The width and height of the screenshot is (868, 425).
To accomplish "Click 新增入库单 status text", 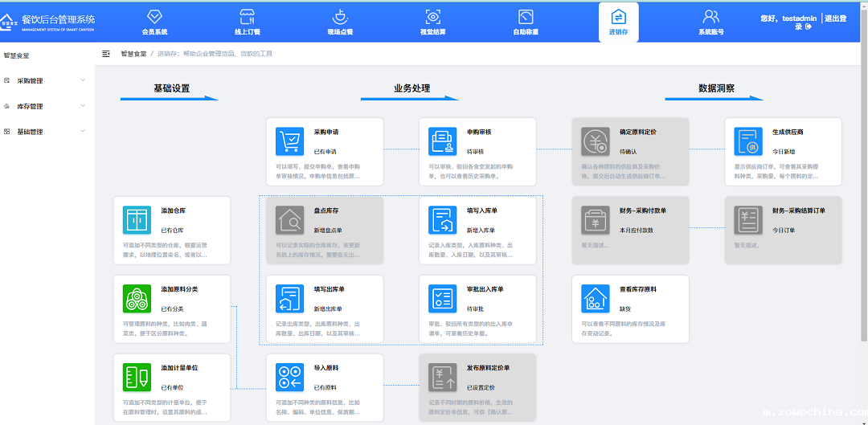I will coord(481,231).
